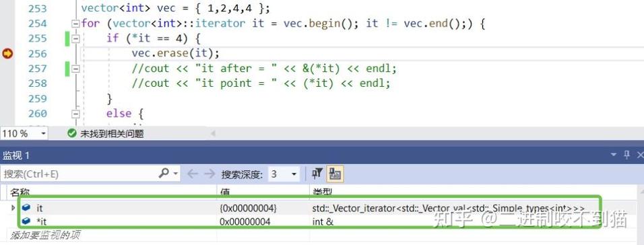The width and height of the screenshot is (644, 245).
Task: Click the pin-filter icon in Watch toolbar
Action: 317,174
